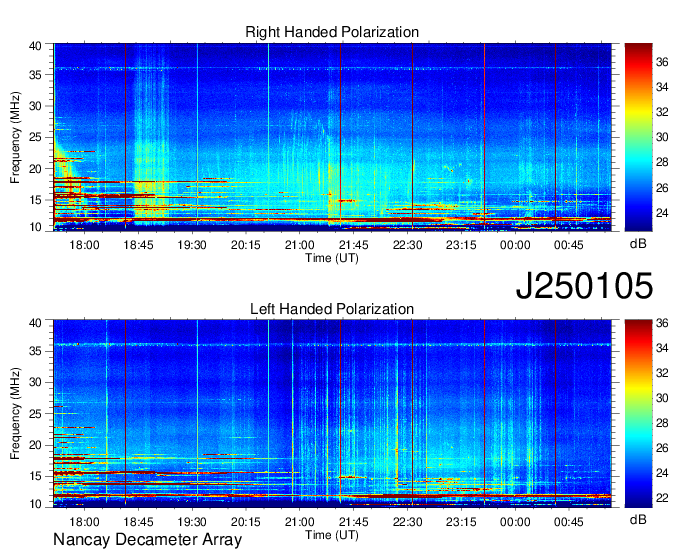This screenshot has height=552, width=680.
Task: Pick the 00:45 tick on Left Handed time axis
Action: (569, 522)
